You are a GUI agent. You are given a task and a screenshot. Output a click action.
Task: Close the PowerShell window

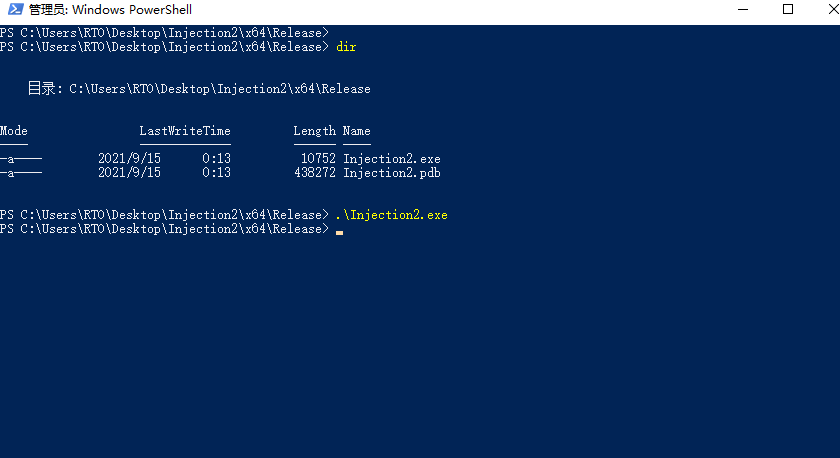click(832, 10)
